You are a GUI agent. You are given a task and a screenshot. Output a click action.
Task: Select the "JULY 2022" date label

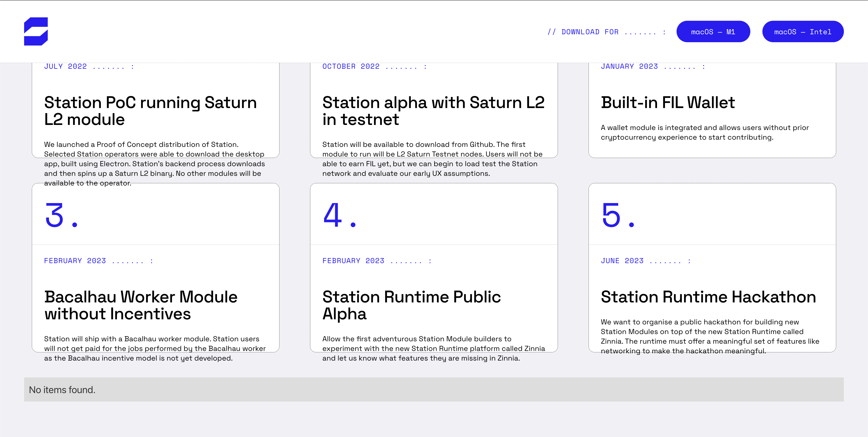tap(65, 66)
